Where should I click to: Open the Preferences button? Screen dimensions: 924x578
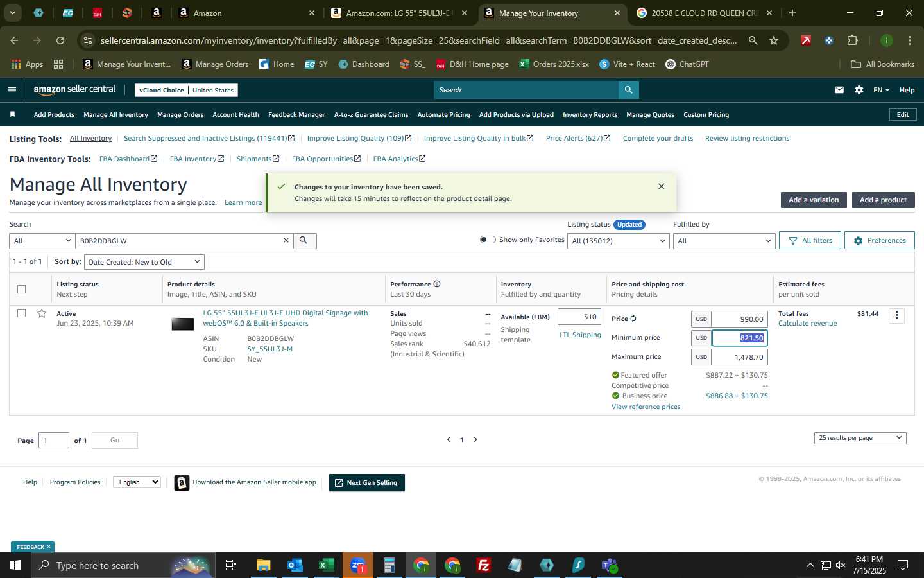click(879, 240)
